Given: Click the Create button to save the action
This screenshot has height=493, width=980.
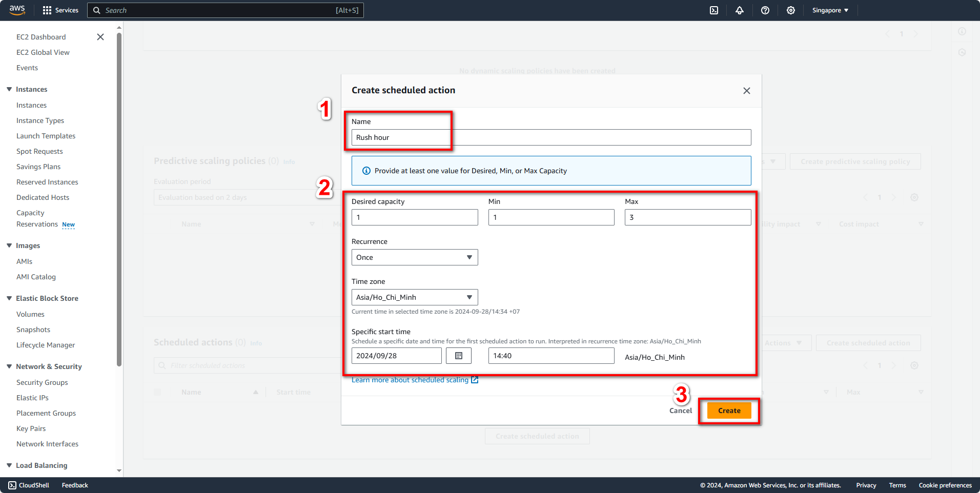Looking at the screenshot, I should [x=728, y=410].
